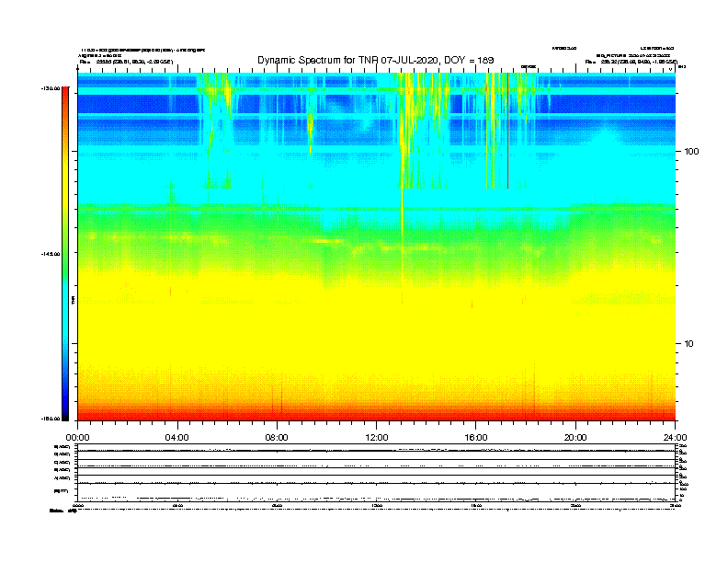728x563 pixels.
Task: Click the large 20:00 label under the spectrum
Action: pyautogui.click(x=575, y=438)
